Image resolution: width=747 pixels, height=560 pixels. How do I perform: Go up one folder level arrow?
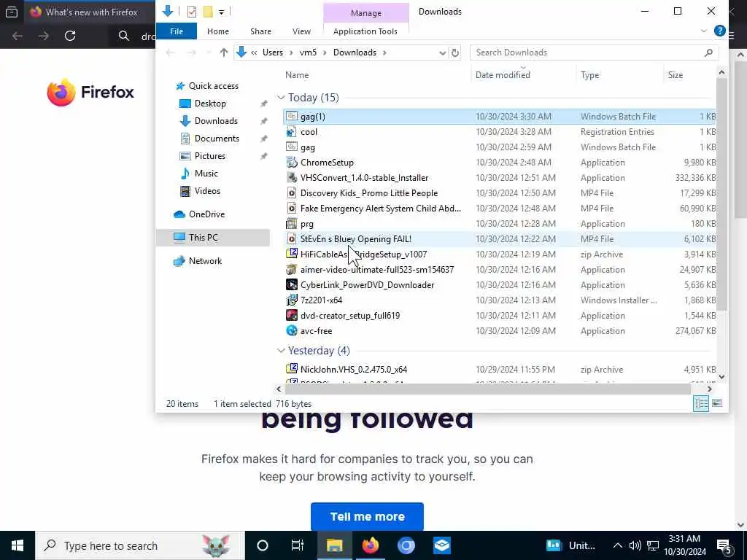pyautogui.click(x=223, y=52)
